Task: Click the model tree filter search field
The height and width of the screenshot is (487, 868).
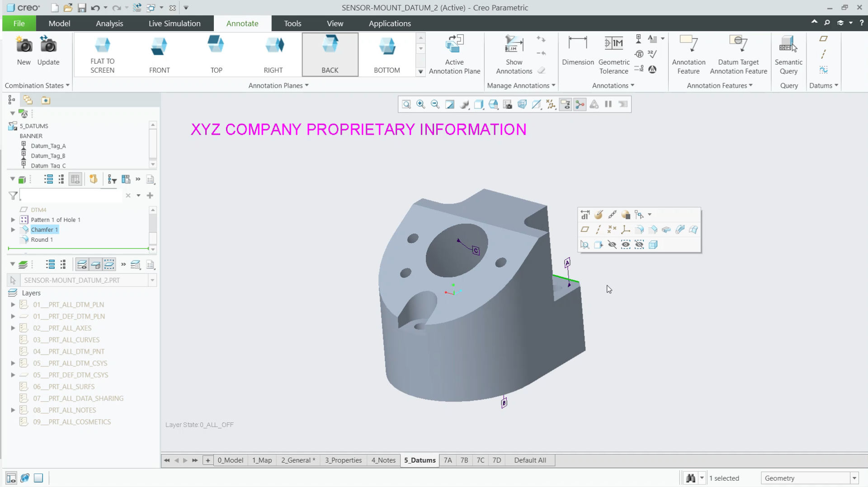Action: tap(71, 196)
